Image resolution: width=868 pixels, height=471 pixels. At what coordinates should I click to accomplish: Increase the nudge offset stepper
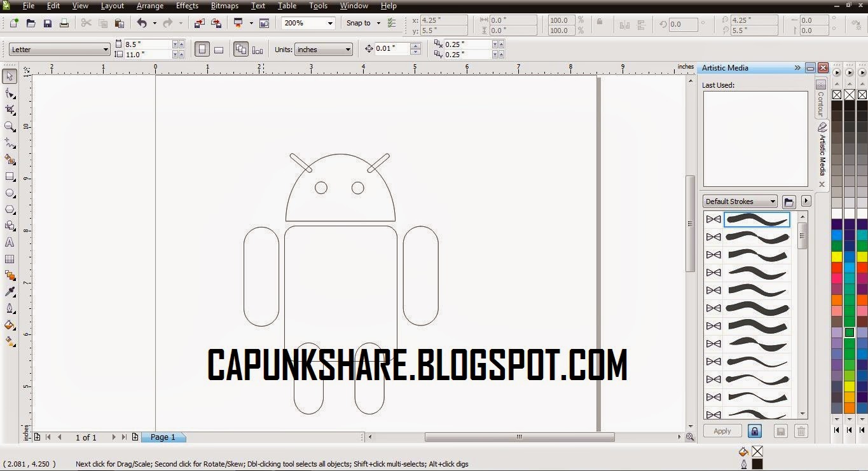click(416, 46)
